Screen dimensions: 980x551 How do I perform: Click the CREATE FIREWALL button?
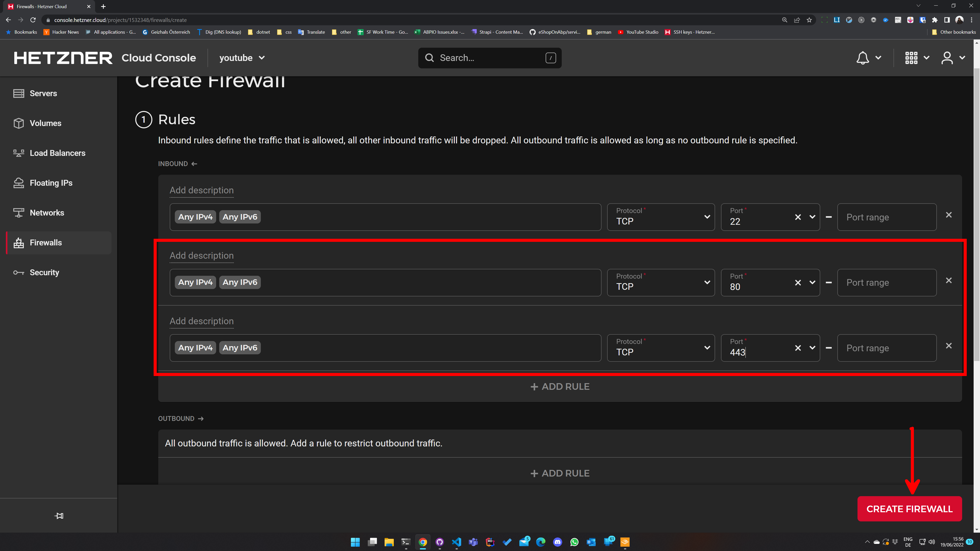coord(909,509)
